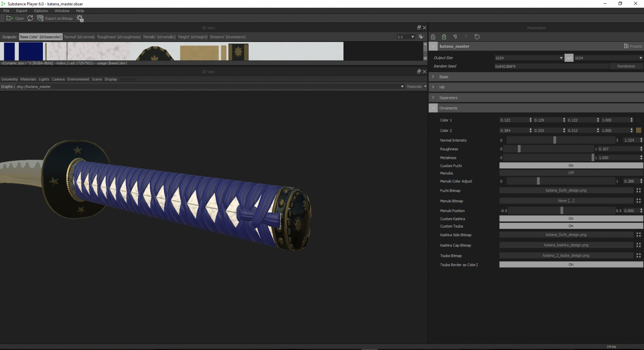Click the Open package icon in toolbar
This screenshot has height=350, width=644.
[x=9, y=18]
